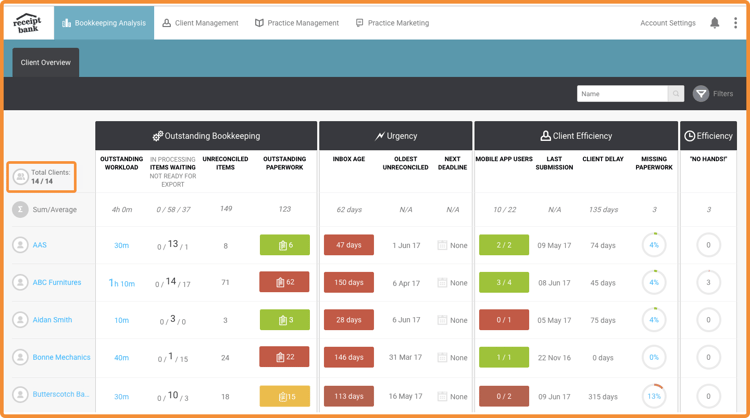Click Butterscotch 13% missing paperwork circle

[x=653, y=396]
